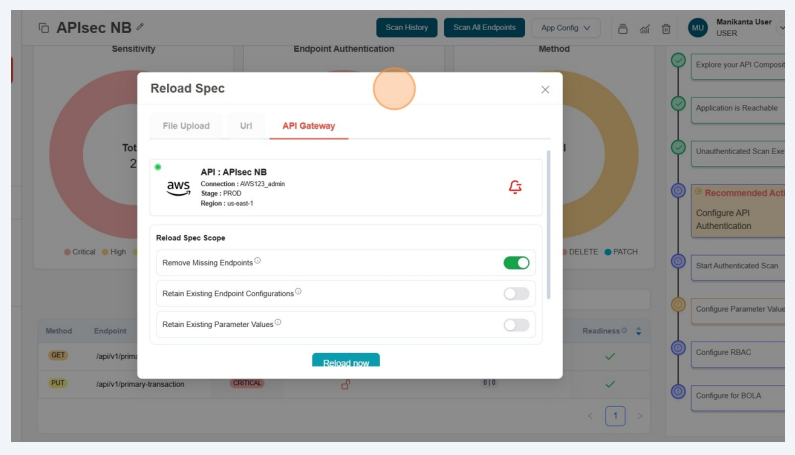
Task: Click the orange step circle for Configure Parameter Values
Action: [678, 304]
